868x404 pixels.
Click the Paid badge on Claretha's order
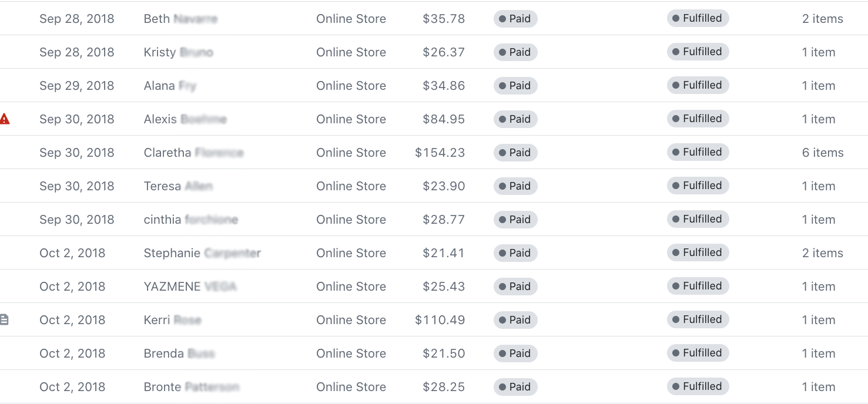point(515,153)
